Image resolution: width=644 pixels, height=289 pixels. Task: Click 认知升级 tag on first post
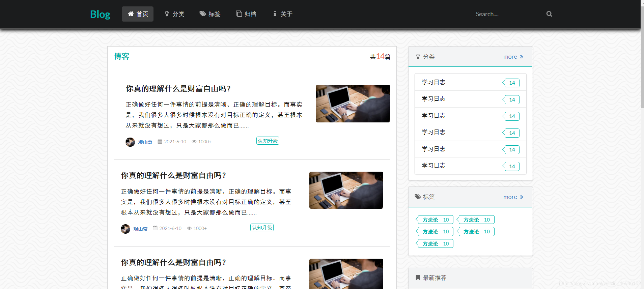[268, 141]
